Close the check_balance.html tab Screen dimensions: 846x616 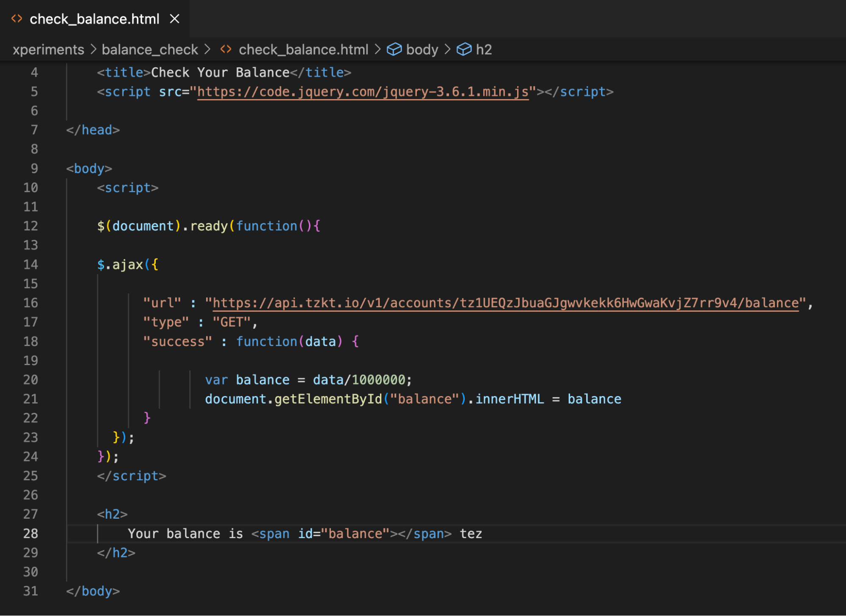coord(174,19)
